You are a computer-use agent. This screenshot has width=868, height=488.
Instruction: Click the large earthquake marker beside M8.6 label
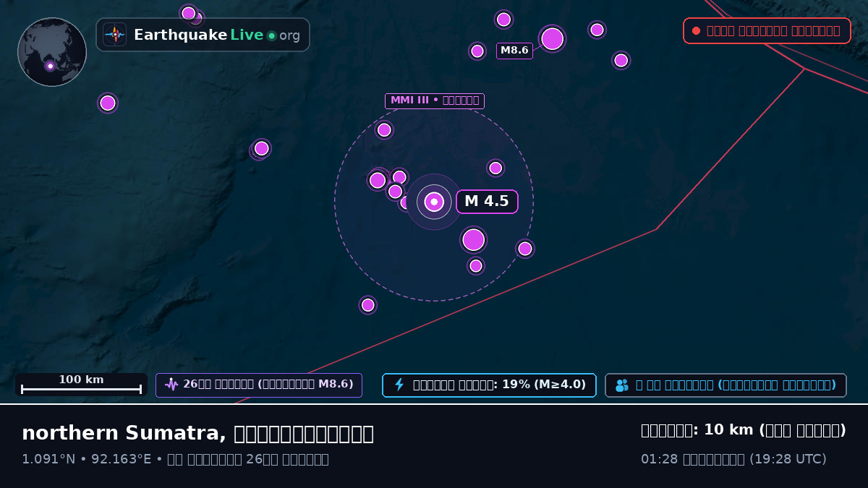[x=552, y=38]
